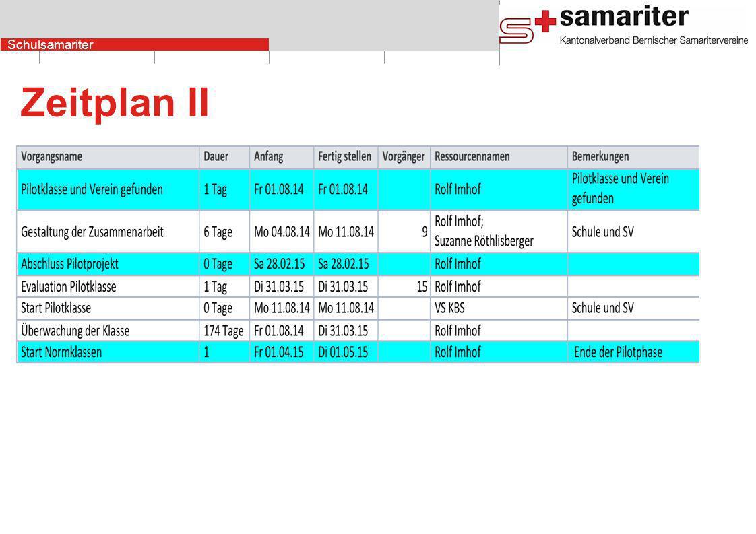Select 'Pilotklasse und Verein gefunden' task name cell
756x534 pixels.
pos(108,189)
